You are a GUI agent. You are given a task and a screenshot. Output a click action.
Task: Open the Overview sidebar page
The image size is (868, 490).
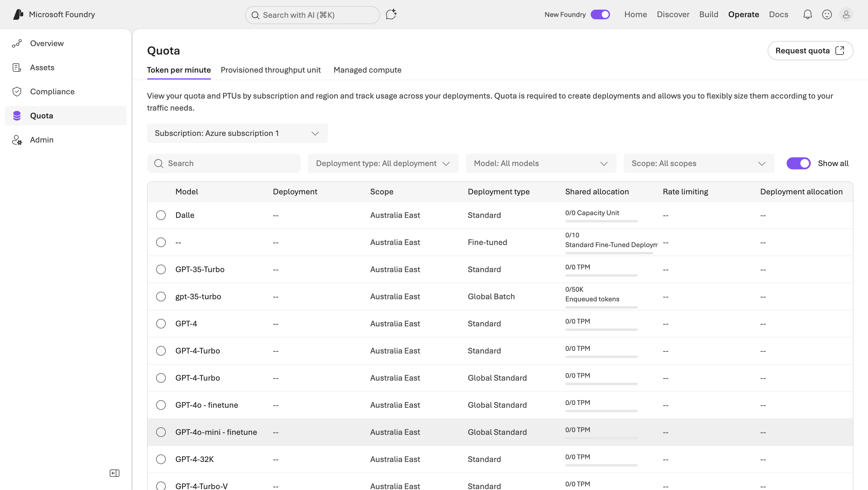66,43
